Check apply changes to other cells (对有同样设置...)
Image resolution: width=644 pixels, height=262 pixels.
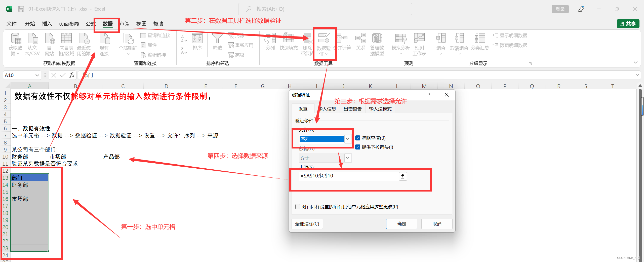(298, 207)
